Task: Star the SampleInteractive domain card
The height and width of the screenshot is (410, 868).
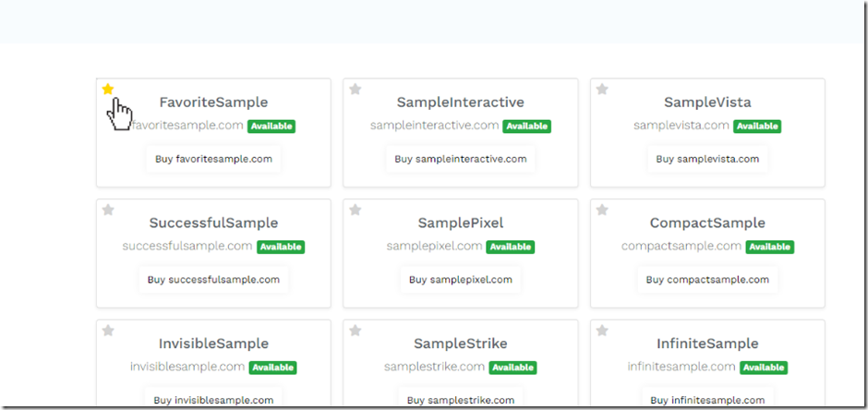Action: [x=356, y=90]
